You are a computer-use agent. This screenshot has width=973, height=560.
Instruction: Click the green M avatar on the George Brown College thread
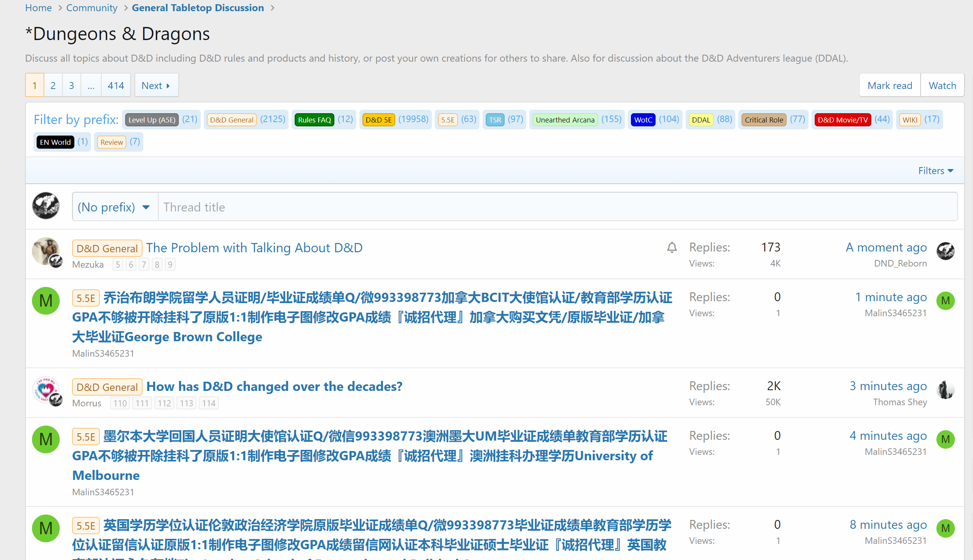(46, 301)
